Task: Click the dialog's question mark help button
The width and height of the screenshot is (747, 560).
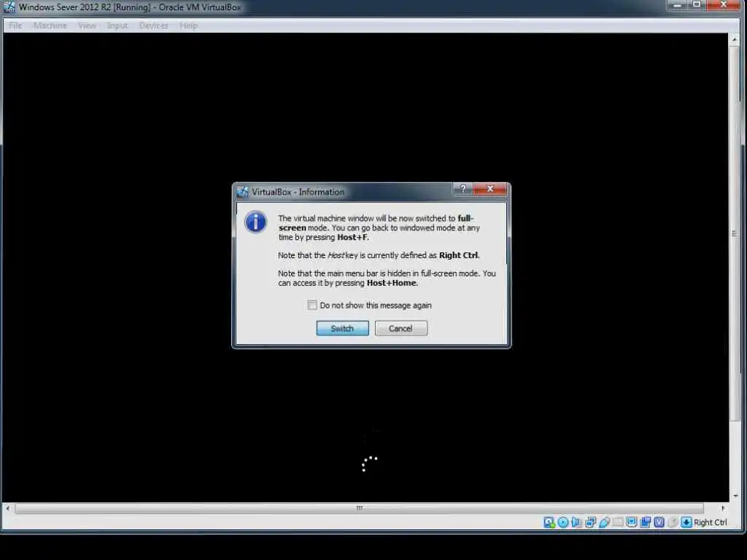Action: tap(462, 189)
